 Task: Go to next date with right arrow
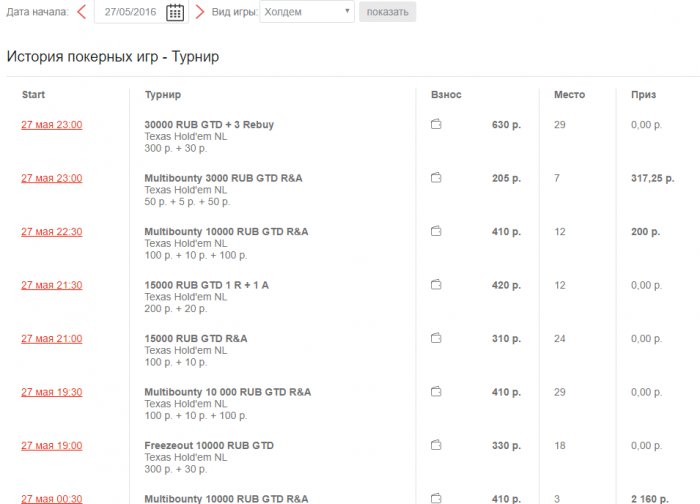tap(200, 12)
